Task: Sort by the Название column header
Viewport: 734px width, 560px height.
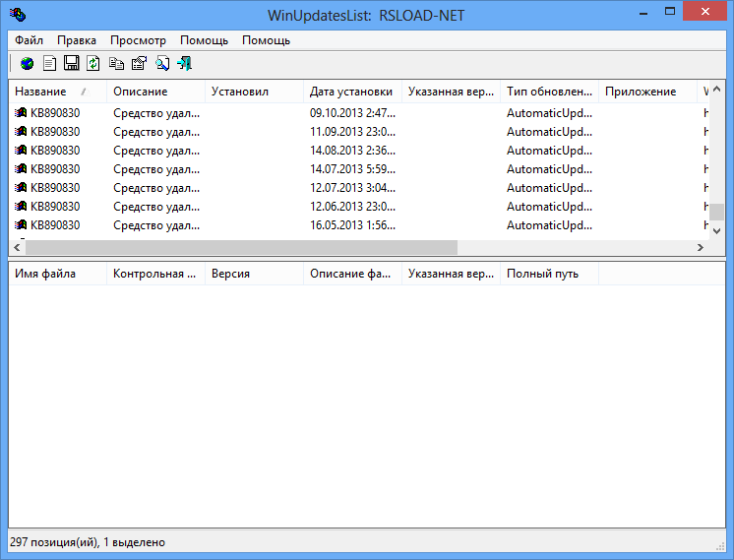Action: tap(58, 92)
